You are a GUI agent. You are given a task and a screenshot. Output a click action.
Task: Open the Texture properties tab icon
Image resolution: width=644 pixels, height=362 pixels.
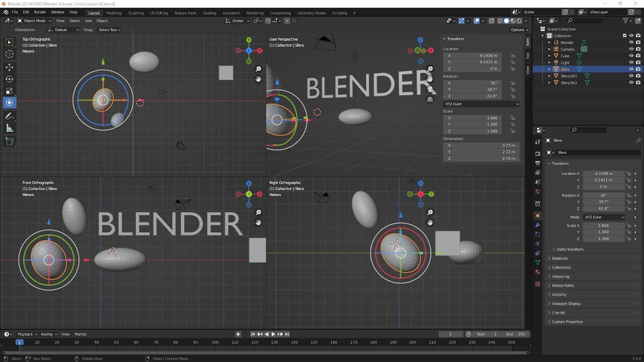click(538, 284)
